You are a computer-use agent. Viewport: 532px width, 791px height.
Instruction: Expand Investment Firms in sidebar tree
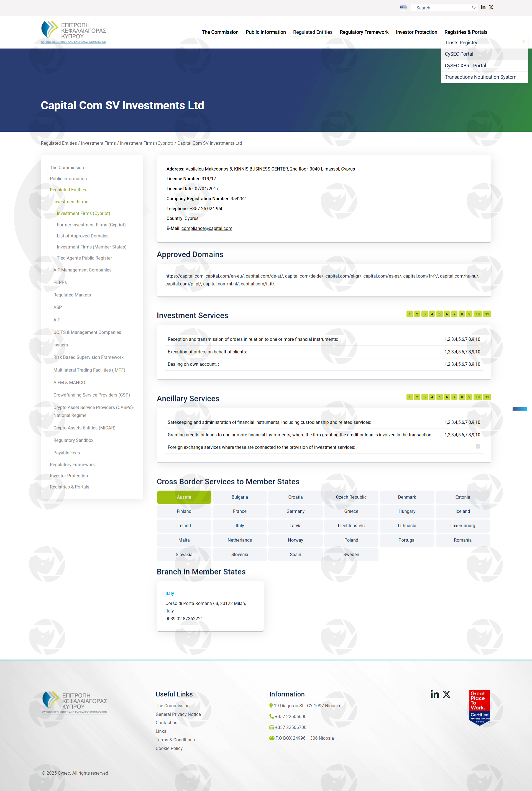pos(71,202)
